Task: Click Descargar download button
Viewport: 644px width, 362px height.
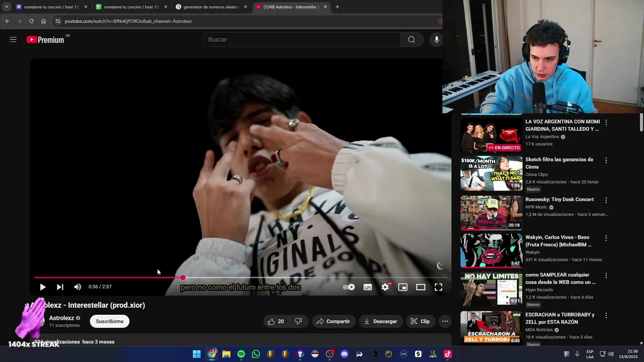Action: [381, 321]
